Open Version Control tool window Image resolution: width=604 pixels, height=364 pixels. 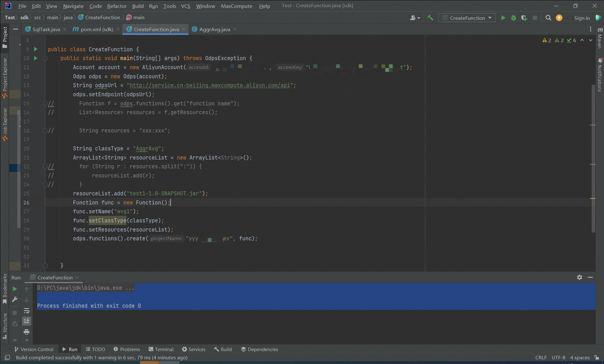pyautogui.click(x=34, y=349)
